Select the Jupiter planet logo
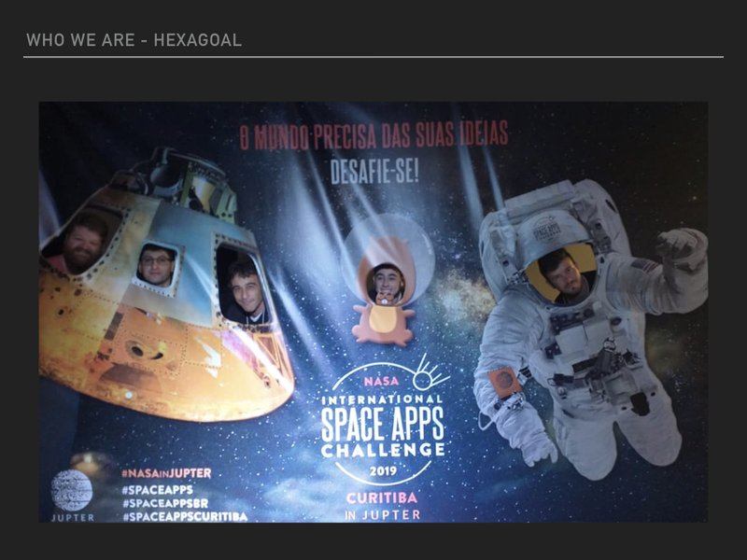Image resolution: width=747 pixels, height=560 pixels. click(72, 490)
